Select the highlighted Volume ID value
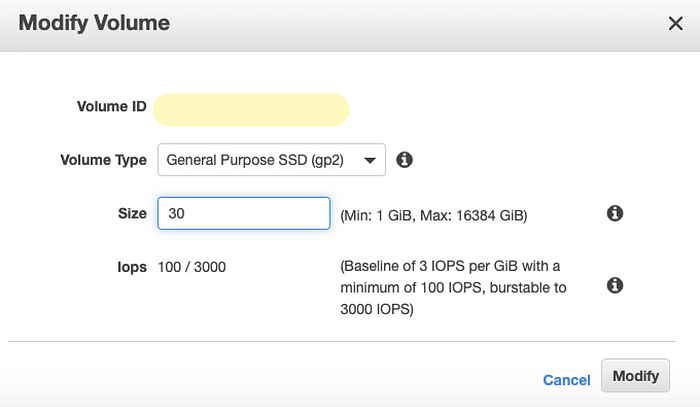Image resolution: width=700 pixels, height=407 pixels. click(x=251, y=110)
